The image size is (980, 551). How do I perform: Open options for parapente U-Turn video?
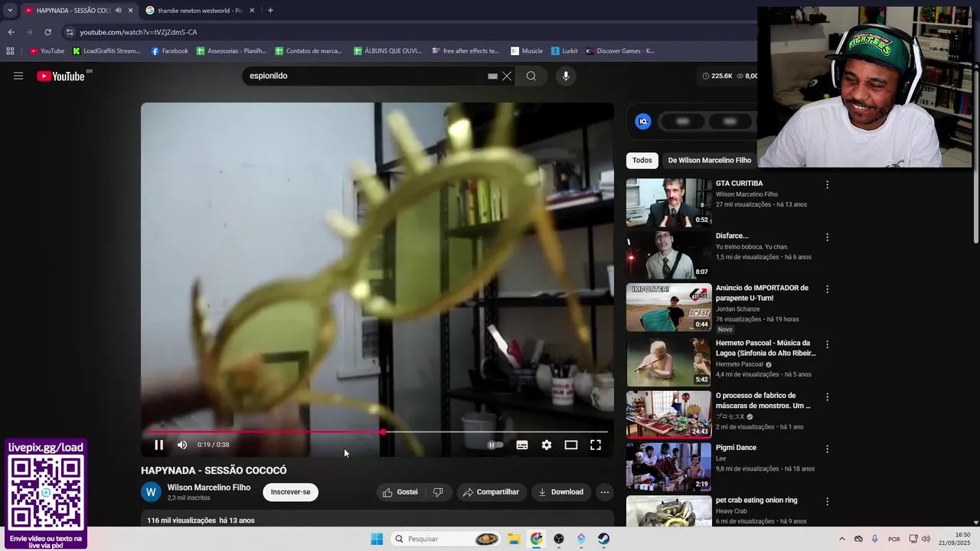pos(827,289)
